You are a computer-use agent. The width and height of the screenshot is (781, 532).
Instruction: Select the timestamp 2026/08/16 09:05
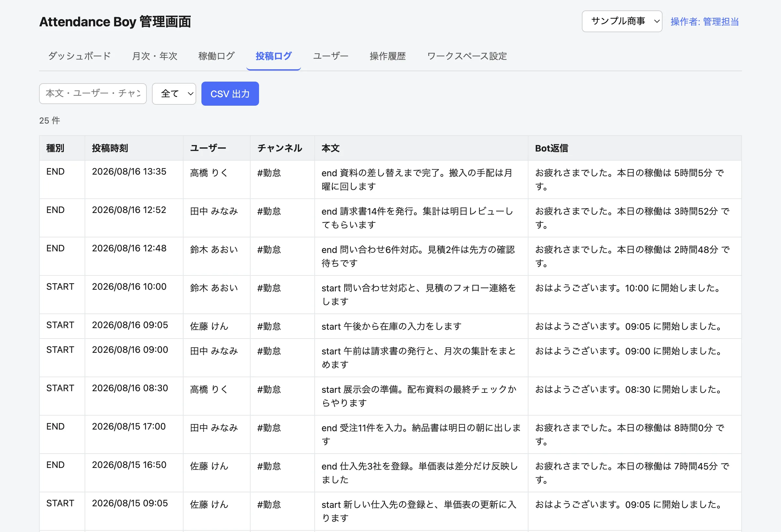point(130,325)
